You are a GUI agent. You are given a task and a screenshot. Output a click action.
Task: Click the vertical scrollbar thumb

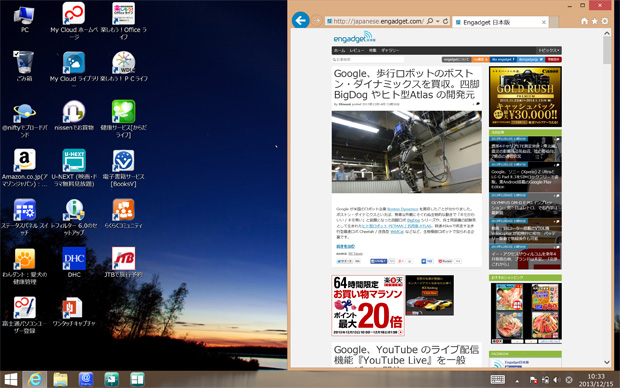[x=607, y=51]
